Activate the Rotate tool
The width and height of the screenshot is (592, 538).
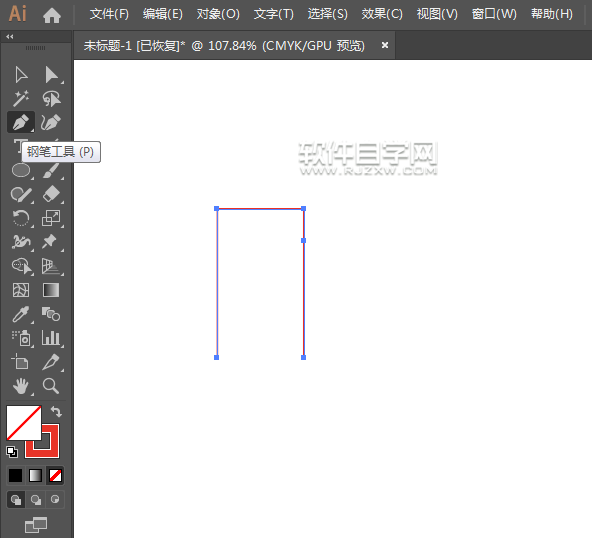(21, 218)
